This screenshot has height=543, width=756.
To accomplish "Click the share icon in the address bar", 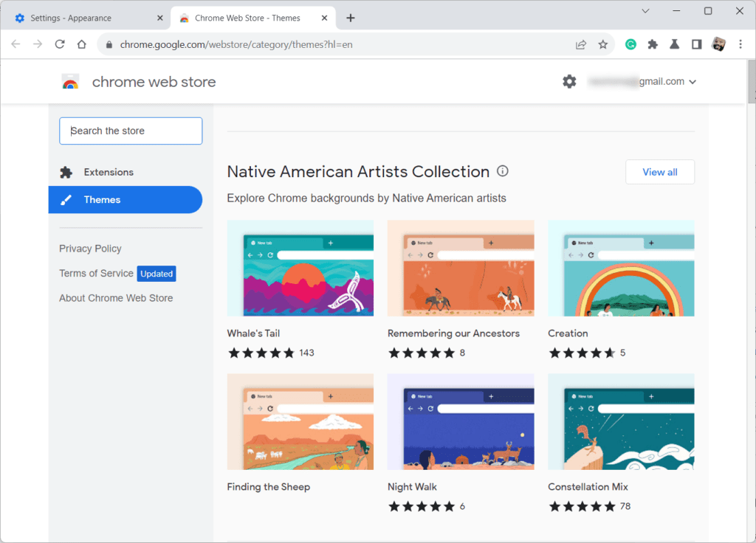I will [581, 44].
